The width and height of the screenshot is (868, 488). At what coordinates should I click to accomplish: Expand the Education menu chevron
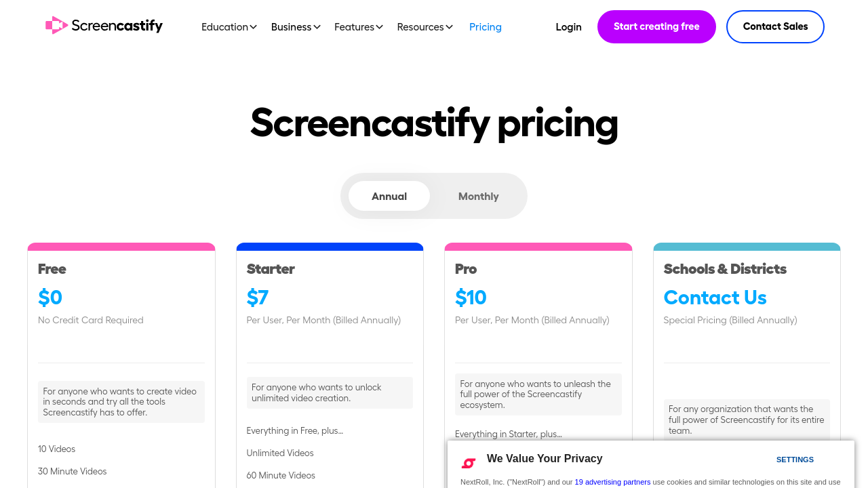(254, 27)
